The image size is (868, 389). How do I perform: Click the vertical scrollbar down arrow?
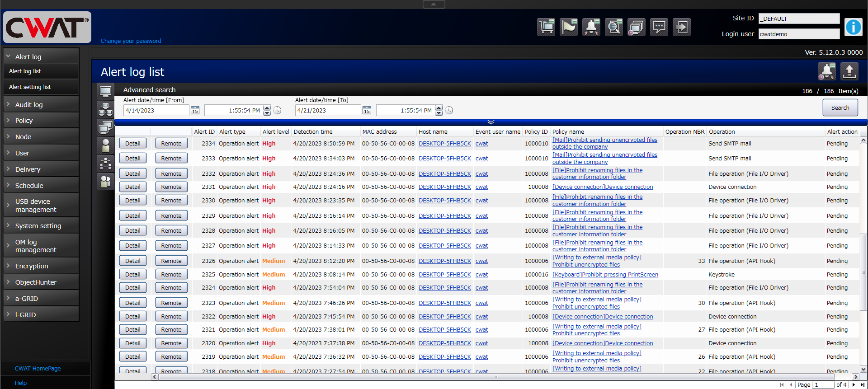point(863,369)
